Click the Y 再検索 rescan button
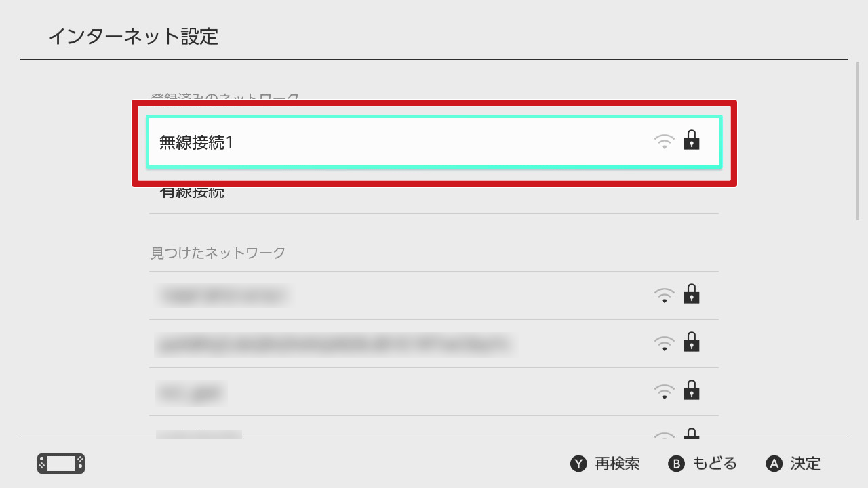 pyautogui.click(x=605, y=464)
